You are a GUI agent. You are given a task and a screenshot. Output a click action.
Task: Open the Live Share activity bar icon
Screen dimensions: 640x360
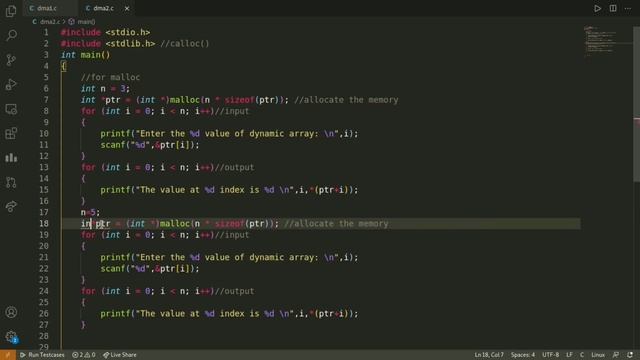11,206
